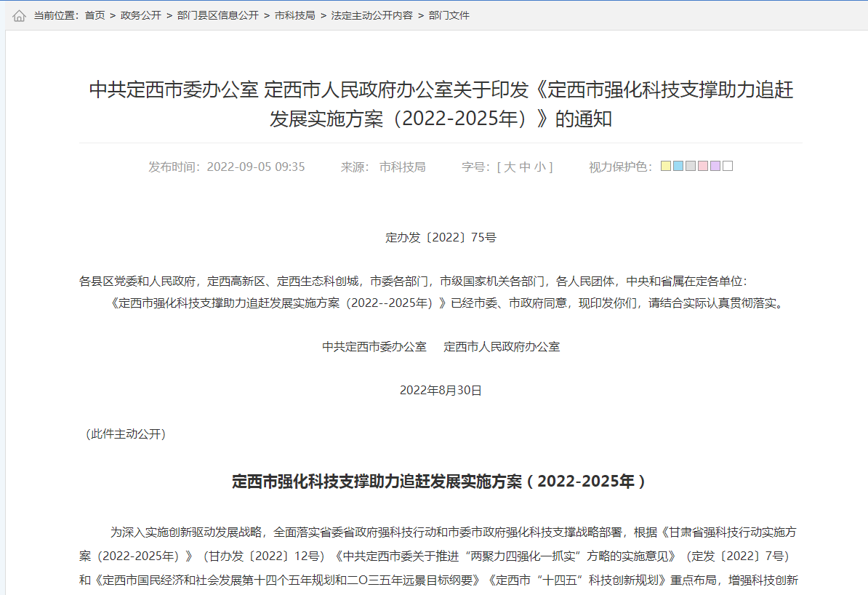Viewport: 868px width, 595px height.
Task: Select white eye-protection background color
Action: (x=728, y=166)
